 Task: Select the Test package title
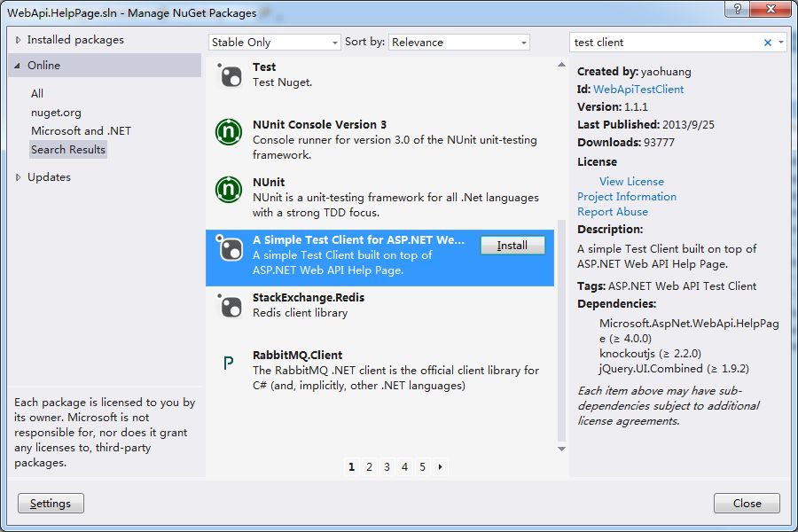[264, 66]
